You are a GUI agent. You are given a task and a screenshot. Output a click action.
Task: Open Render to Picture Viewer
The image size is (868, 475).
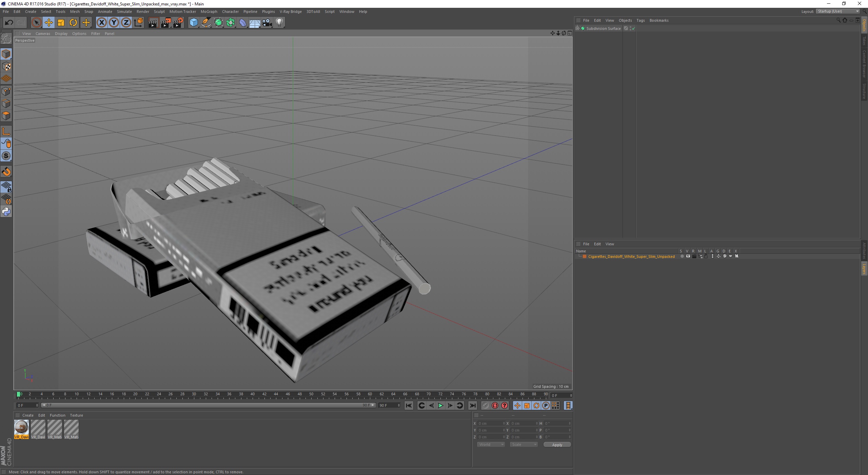pos(166,23)
